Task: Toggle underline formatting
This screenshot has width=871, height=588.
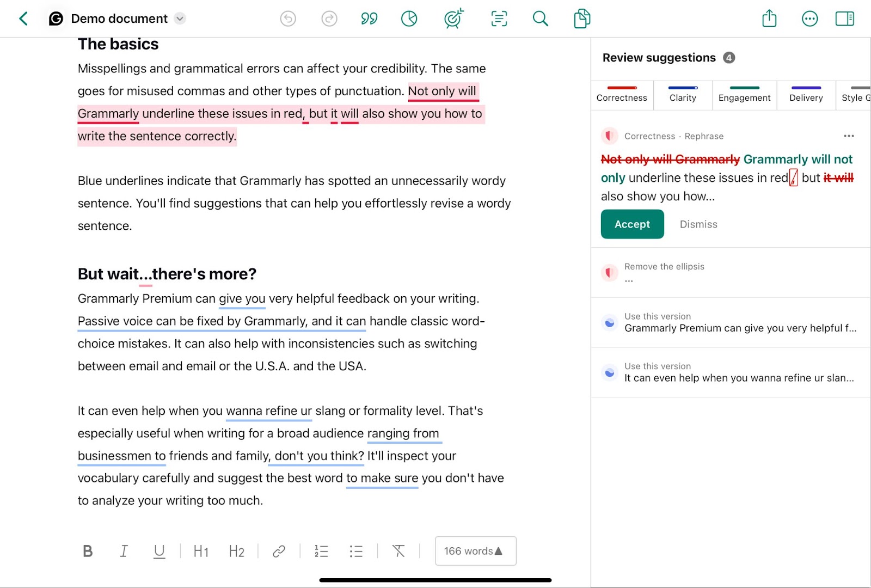Action: click(159, 551)
